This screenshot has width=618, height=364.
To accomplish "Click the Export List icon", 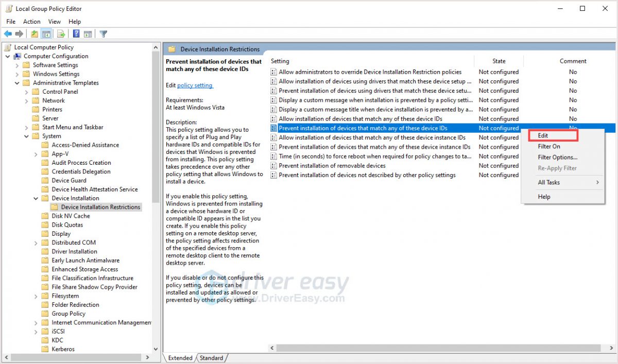I will pyautogui.click(x=61, y=33).
